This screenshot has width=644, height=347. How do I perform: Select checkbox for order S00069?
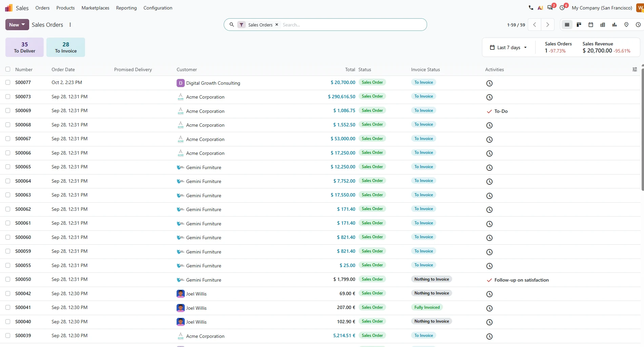tap(8, 110)
